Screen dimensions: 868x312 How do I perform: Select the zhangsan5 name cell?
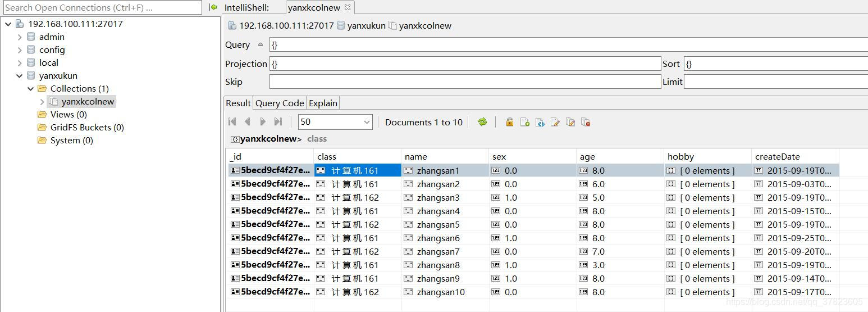445,224
